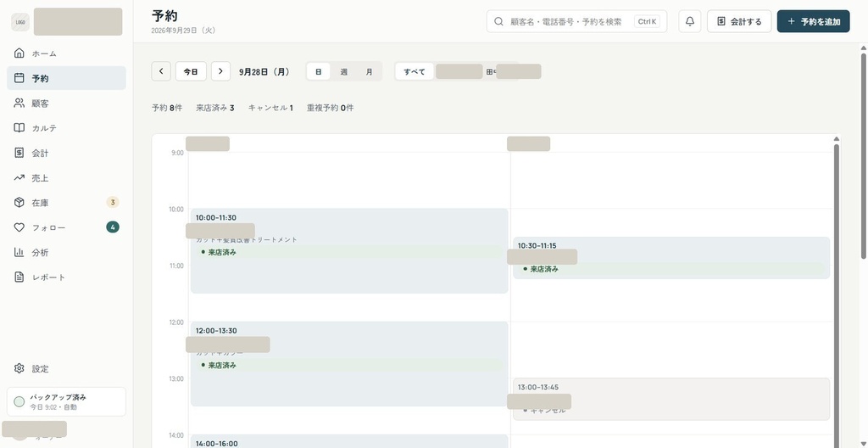The height and width of the screenshot is (448, 868).
Task: Open the 分析 bar chart icon
Action: coord(19,252)
